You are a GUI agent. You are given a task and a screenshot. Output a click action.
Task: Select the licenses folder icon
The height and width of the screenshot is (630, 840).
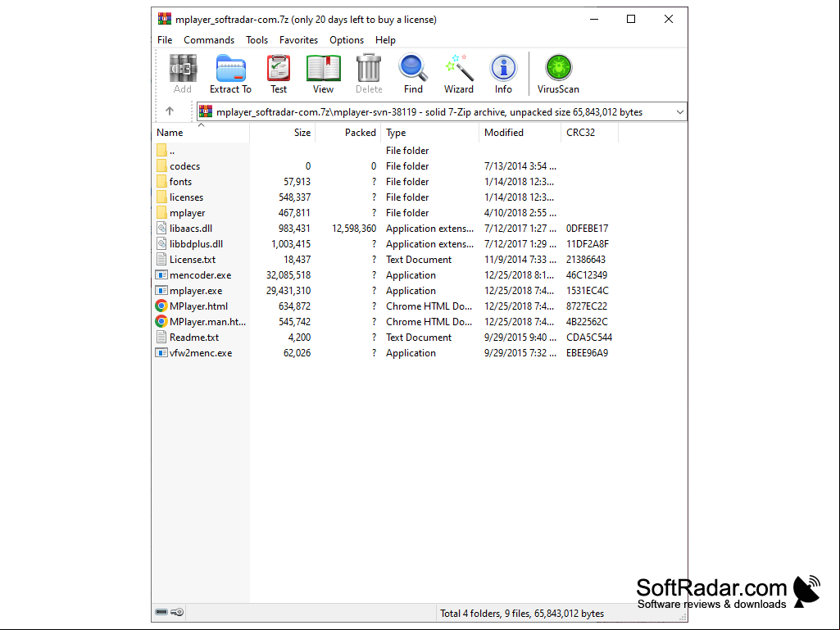point(161,197)
